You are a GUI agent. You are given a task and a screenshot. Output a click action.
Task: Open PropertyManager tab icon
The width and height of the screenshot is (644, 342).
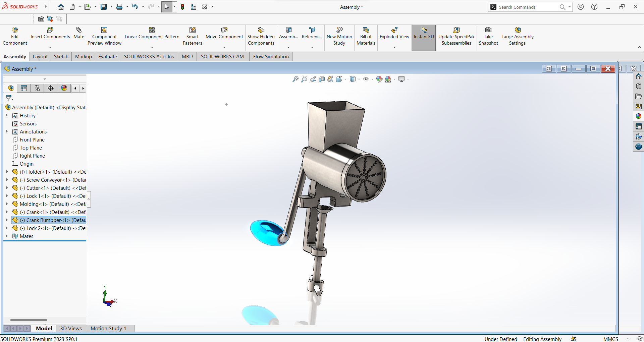coord(24,88)
